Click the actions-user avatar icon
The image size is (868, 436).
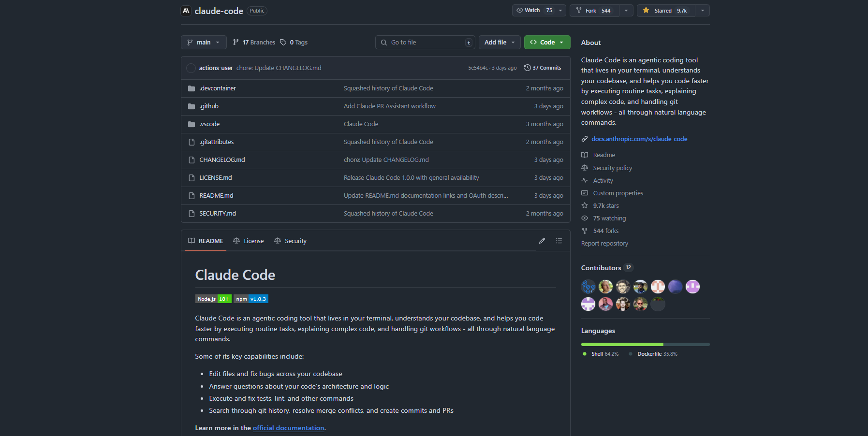coord(191,68)
